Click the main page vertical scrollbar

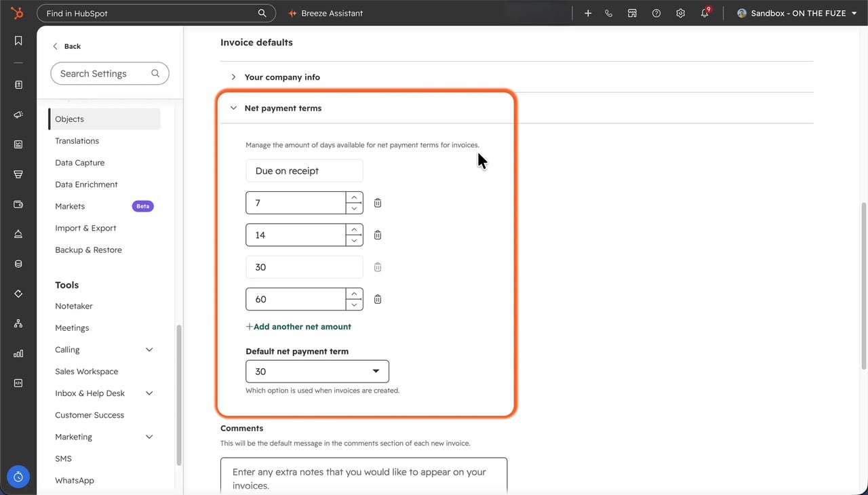(x=863, y=285)
